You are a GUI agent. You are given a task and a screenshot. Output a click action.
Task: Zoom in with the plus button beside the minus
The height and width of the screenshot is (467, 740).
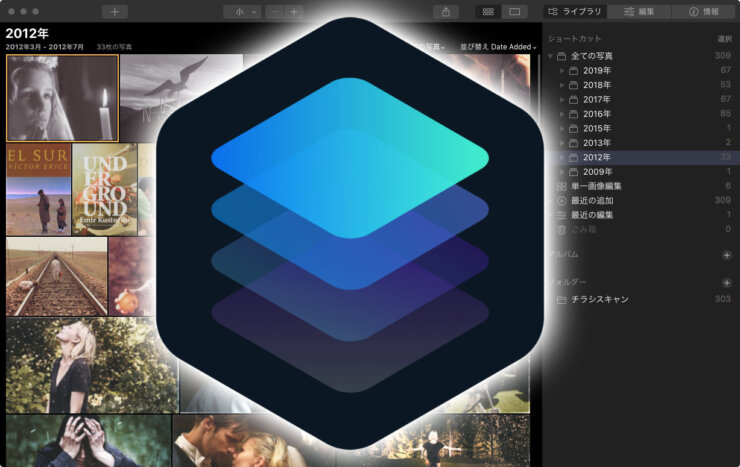click(294, 12)
